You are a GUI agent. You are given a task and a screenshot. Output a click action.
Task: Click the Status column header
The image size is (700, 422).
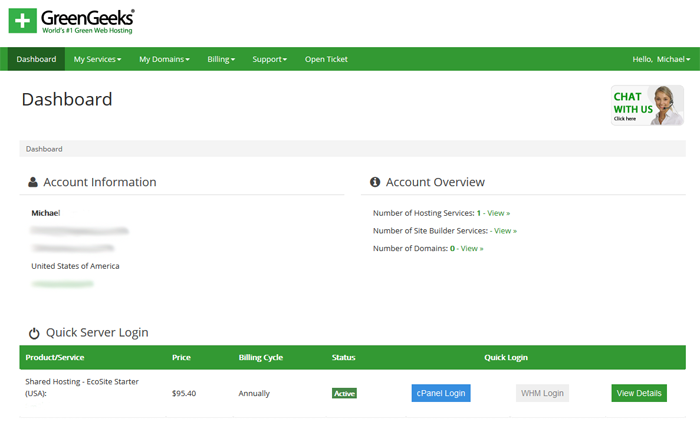344,357
